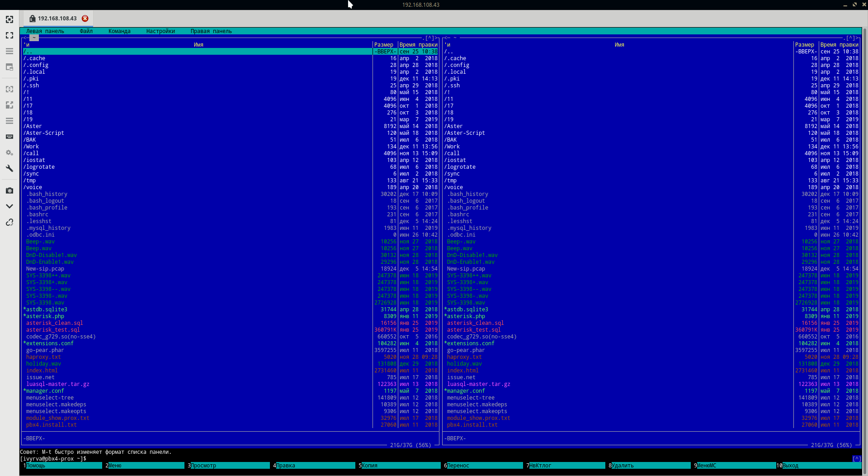Click the fit-window-to-remote-resolution icon in sidebar
Screen dimensions: 868x476
[9, 19]
